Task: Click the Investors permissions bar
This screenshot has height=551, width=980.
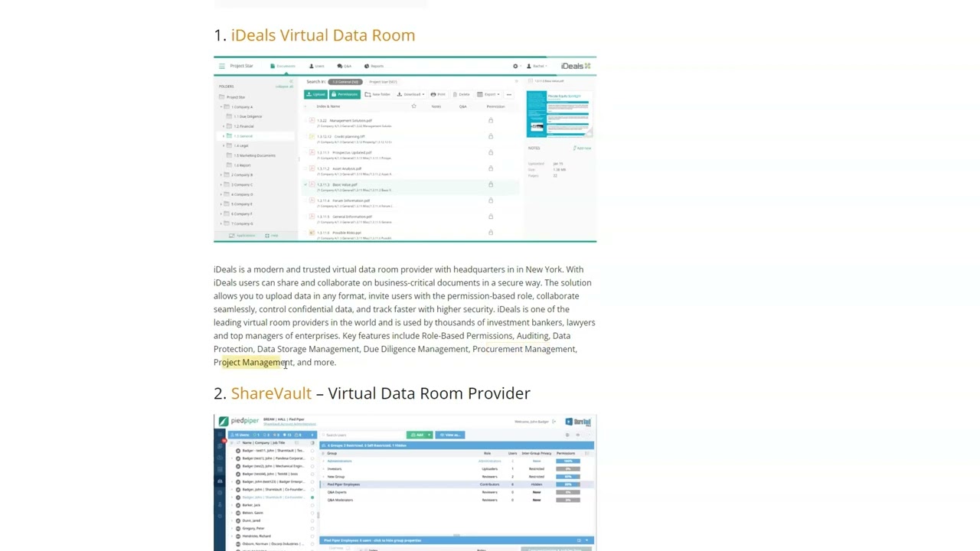Action: pos(568,468)
